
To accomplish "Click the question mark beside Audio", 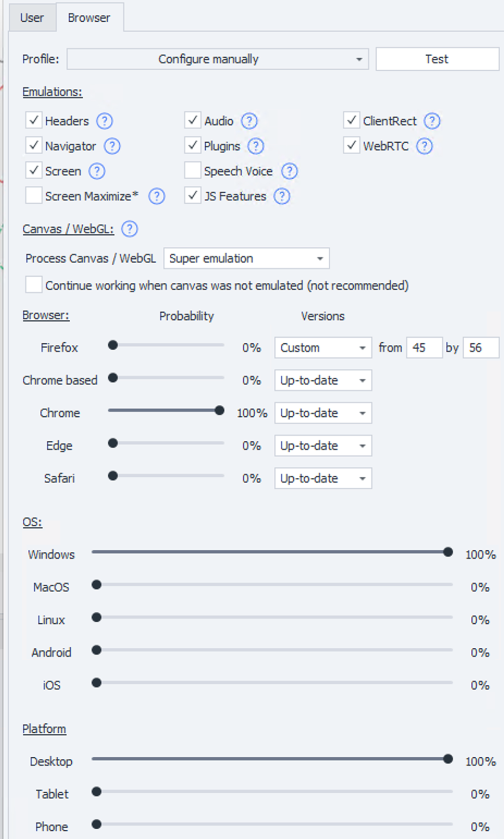I will 249,121.
